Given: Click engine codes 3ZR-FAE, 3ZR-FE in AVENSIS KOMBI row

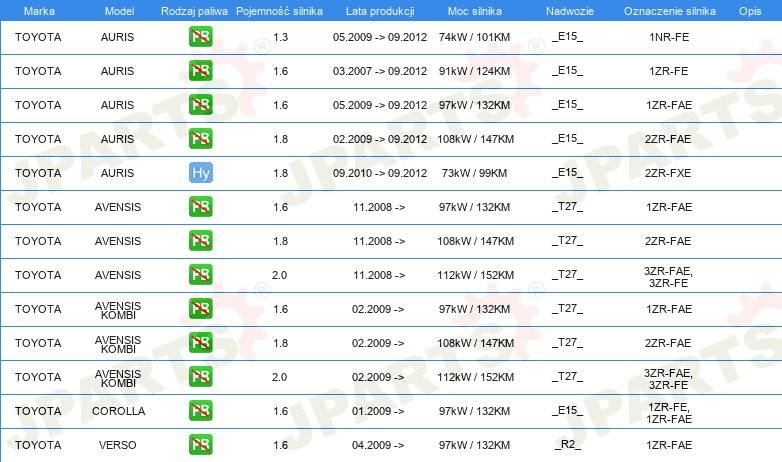Looking at the screenshot, I should [x=668, y=379].
